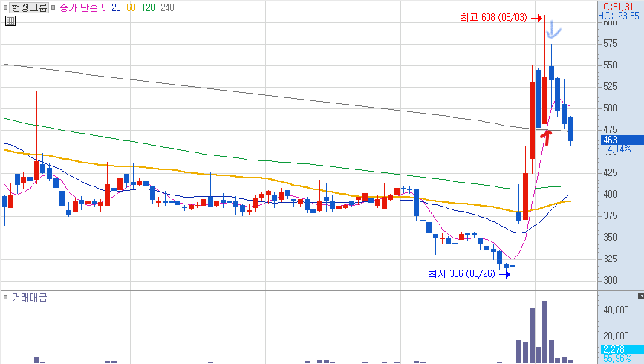Select the 20-day moving average label
644x364 pixels.
point(116,8)
